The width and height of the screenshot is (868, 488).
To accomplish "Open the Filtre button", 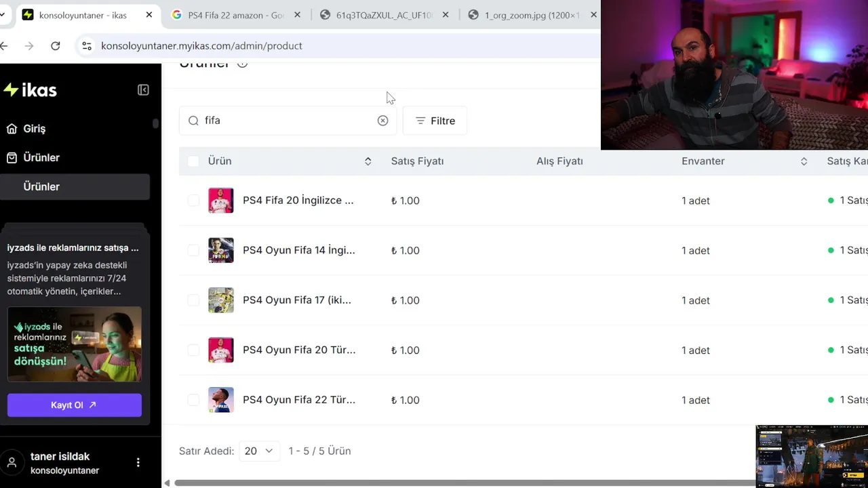I will coord(435,121).
